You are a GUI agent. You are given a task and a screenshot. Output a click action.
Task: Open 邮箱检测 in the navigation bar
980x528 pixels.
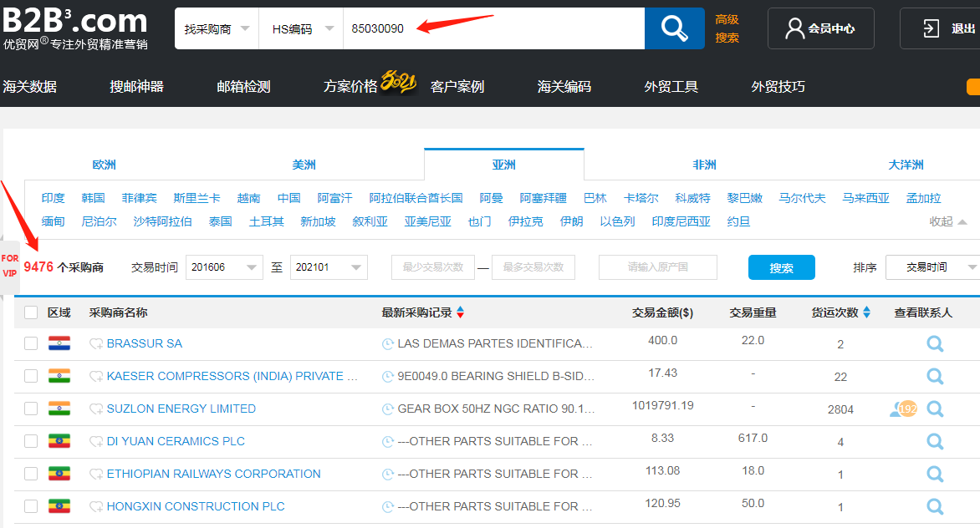coord(244,87)
